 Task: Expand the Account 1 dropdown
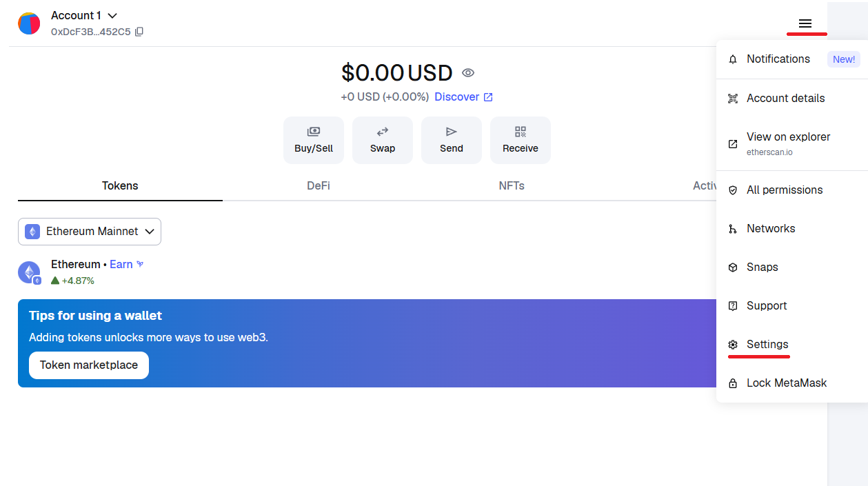pos(112,15)
